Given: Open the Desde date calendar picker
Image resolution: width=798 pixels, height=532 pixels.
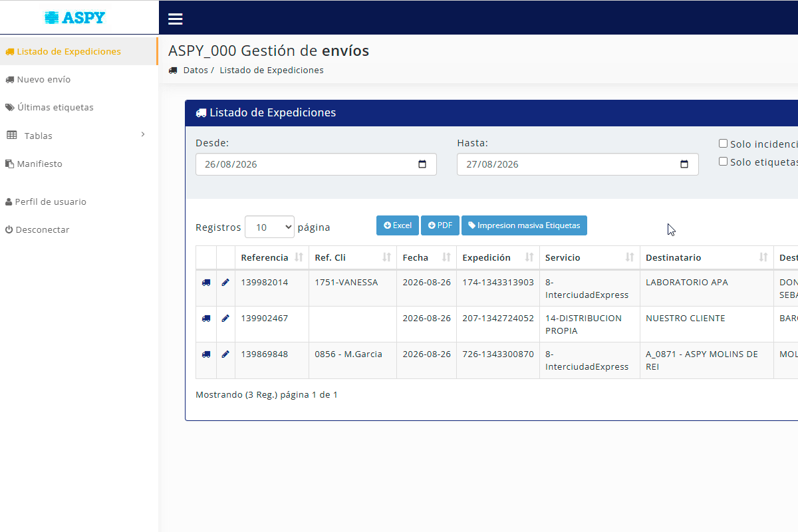Looking at the screenshot, I should (422, 164).
